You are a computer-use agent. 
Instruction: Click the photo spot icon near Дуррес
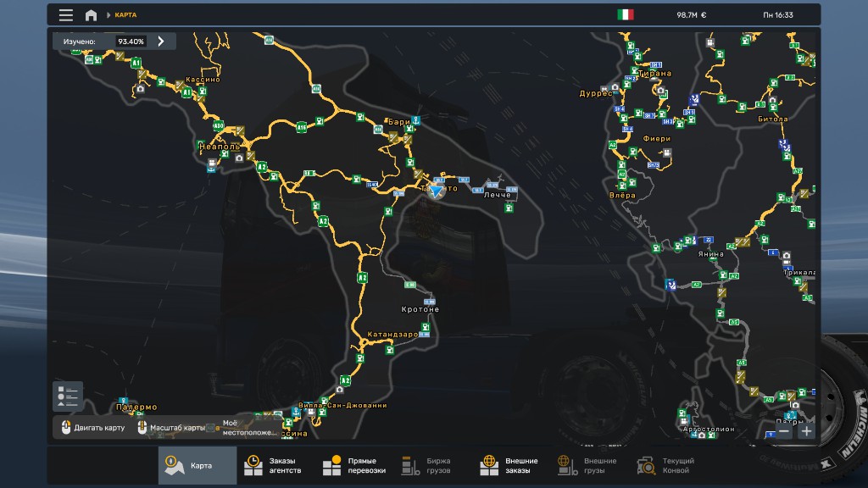pos(615,87)
